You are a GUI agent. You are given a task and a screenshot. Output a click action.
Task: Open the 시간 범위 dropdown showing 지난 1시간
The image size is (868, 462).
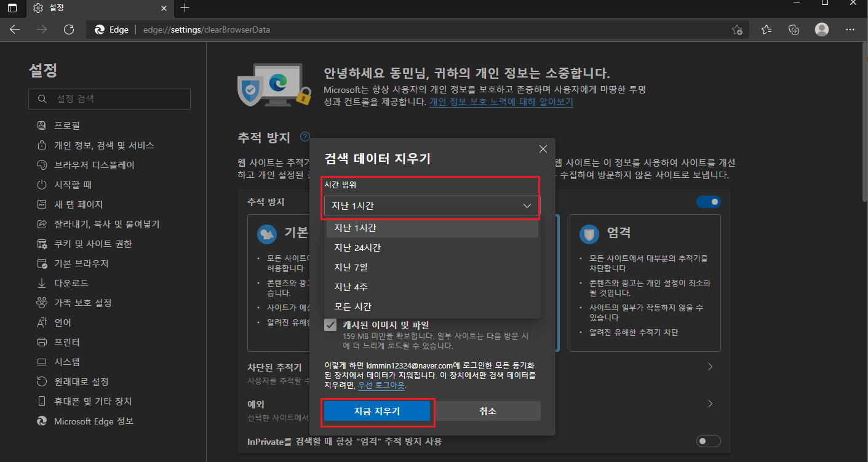click(432, 205)
